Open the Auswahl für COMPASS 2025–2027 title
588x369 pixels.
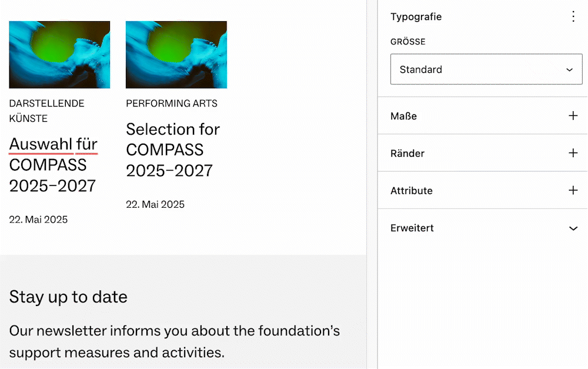[x=53, y=165]
